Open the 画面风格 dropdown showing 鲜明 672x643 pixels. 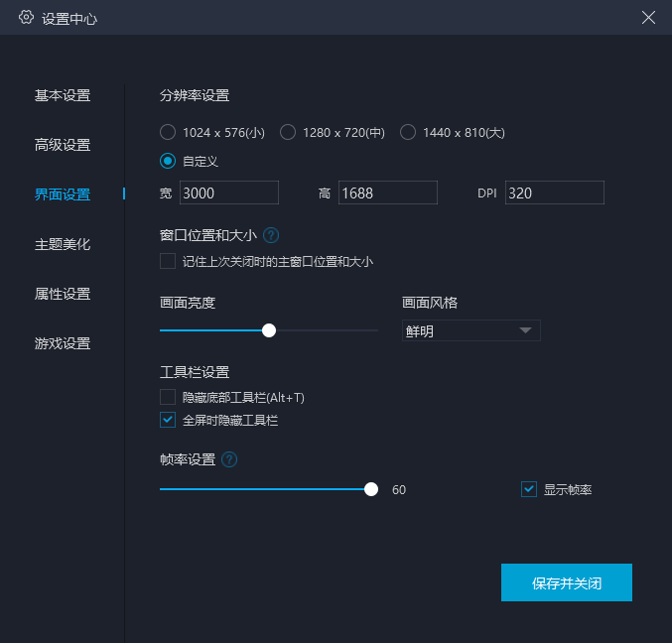tap(471, 330)
